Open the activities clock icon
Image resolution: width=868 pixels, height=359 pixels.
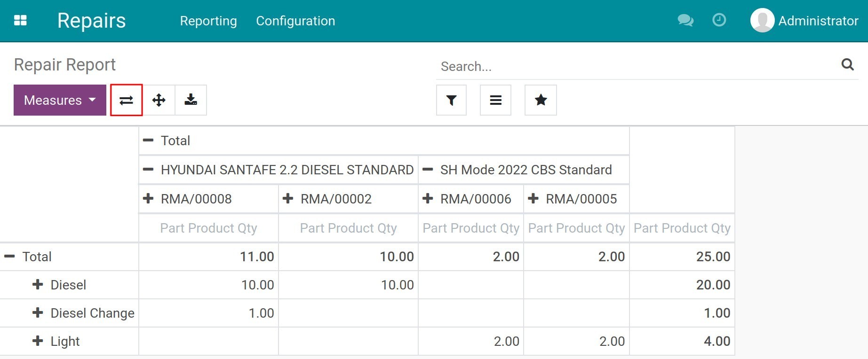tap(719, 20)
